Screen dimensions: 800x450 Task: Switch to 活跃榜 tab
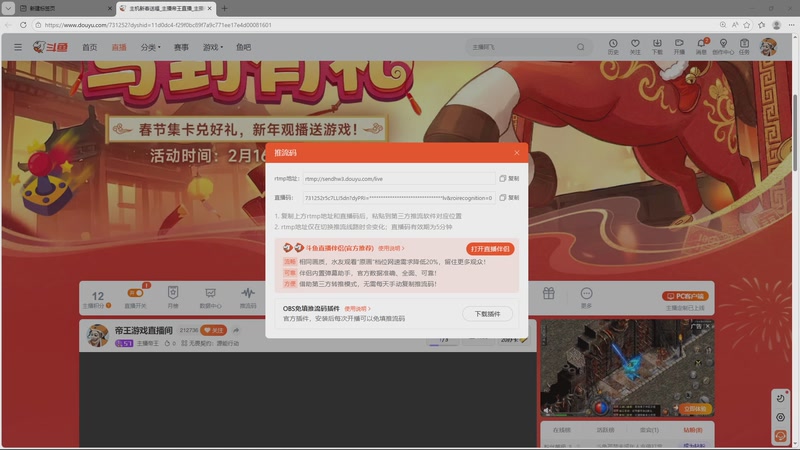tap(605, 430)
